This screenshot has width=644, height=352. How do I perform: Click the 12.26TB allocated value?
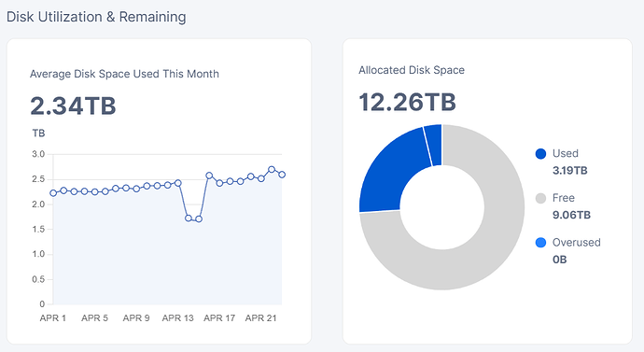(408, 102)
